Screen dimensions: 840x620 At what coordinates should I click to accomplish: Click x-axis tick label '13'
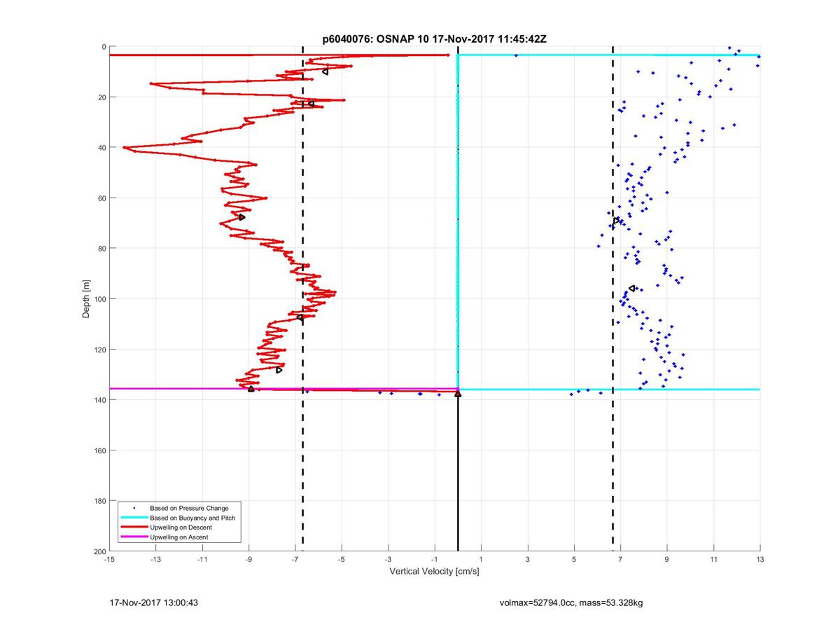coord(759,559)
